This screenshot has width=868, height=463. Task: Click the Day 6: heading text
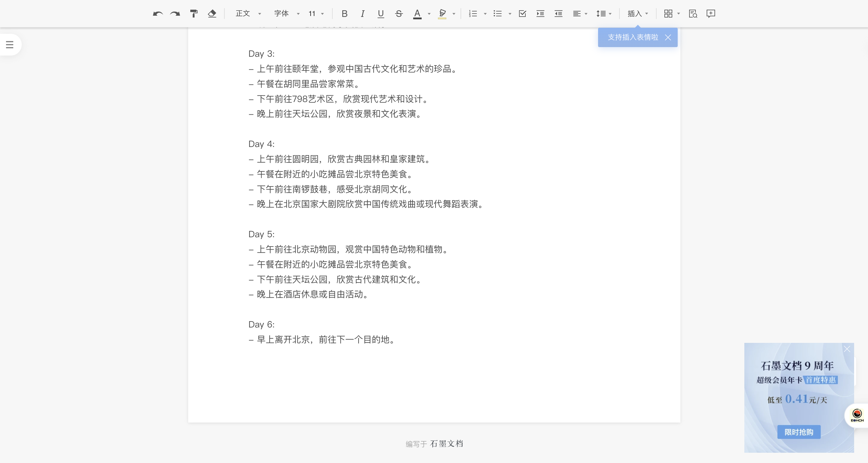point(261,324)
